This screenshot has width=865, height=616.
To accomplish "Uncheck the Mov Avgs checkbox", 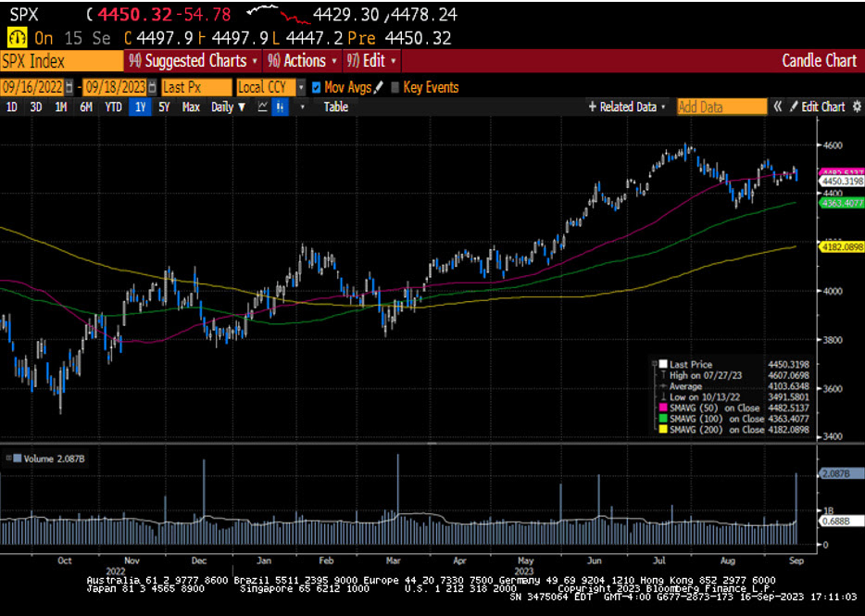I will point(317,87).
